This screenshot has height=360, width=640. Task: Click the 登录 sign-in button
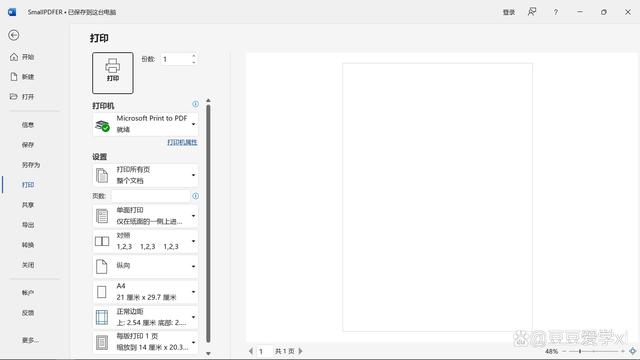[509, 12]
